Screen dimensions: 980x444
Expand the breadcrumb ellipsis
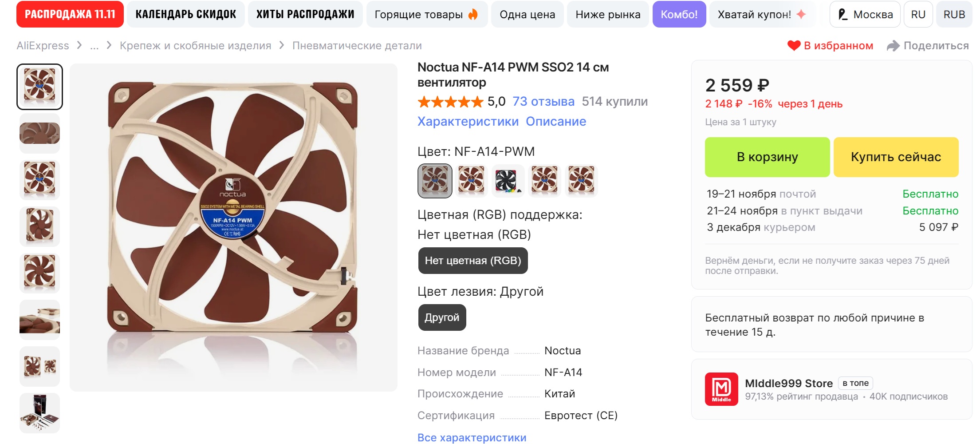pyautogui.click(x=94, y=46)
